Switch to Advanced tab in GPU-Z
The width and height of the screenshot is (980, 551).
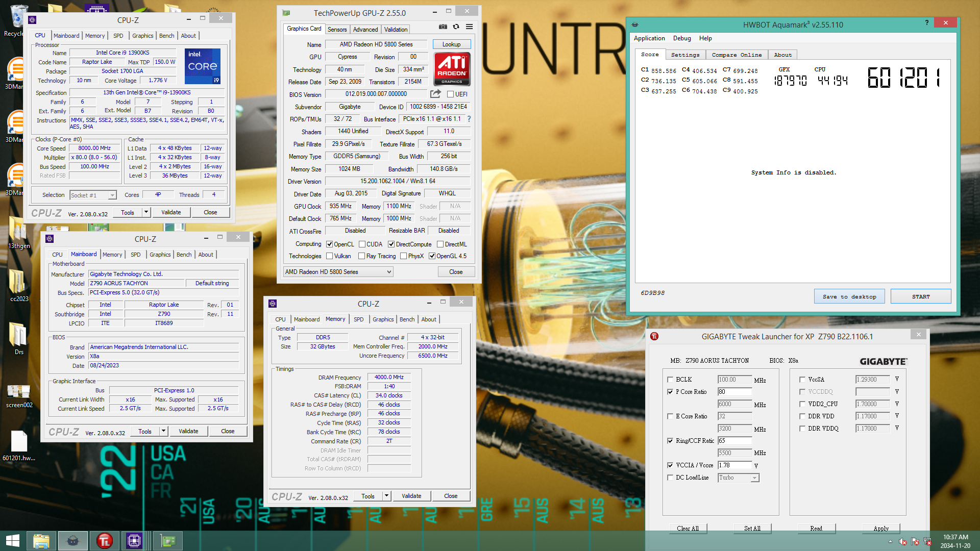pyautogui.click(x=365, y=30)
